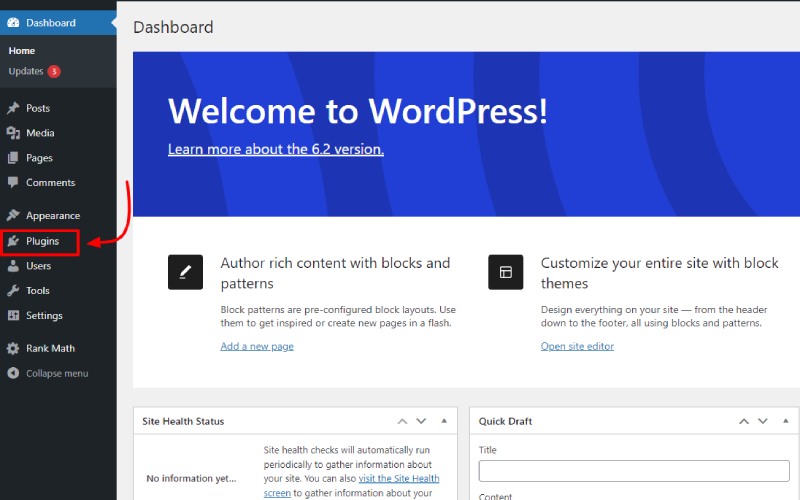Click the Site Health Status panel title
Image resolution: width=800 pixels, height=500 pixels.
183,421
